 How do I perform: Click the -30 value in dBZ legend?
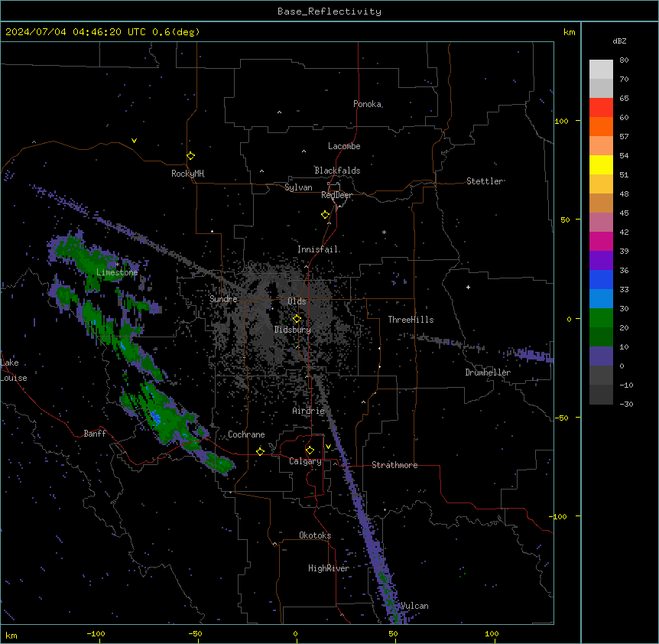[626, 404]
